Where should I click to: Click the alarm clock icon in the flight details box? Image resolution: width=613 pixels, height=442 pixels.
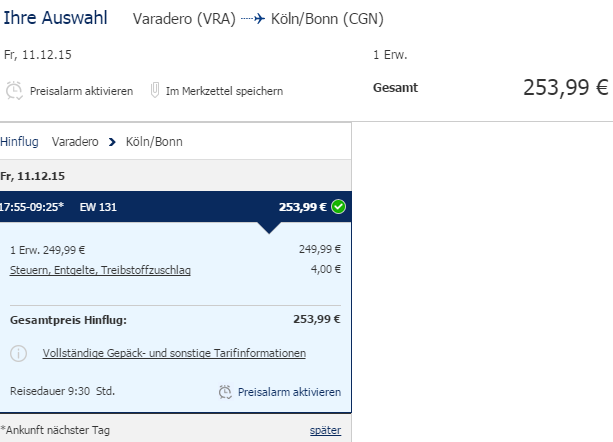coord(225,392)
